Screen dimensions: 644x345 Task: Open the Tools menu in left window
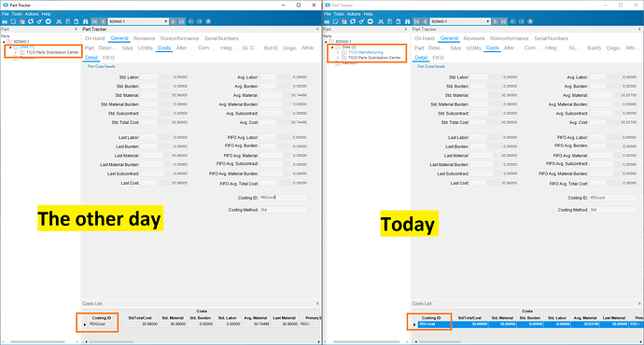17,14
